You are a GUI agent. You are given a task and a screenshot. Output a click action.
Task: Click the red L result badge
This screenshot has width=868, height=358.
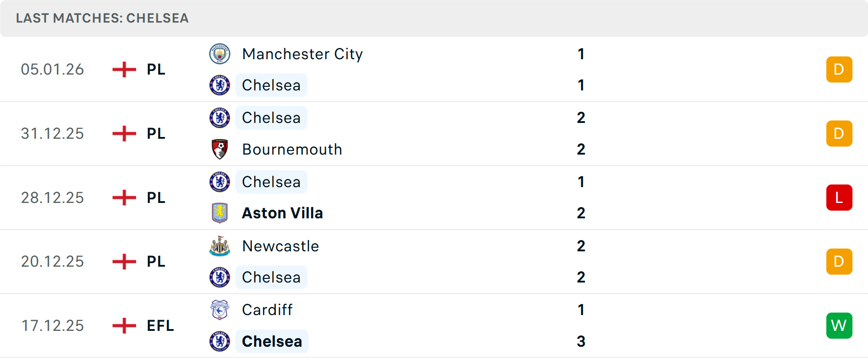tap(839, 198)
